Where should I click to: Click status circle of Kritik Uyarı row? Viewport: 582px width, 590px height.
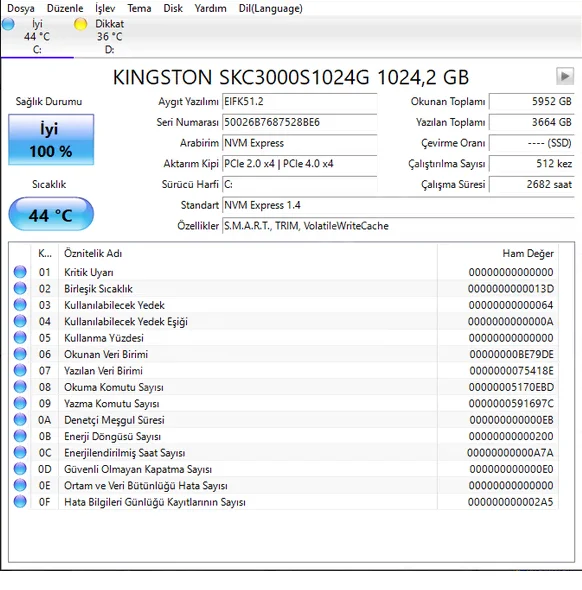(x=20, y=272)
